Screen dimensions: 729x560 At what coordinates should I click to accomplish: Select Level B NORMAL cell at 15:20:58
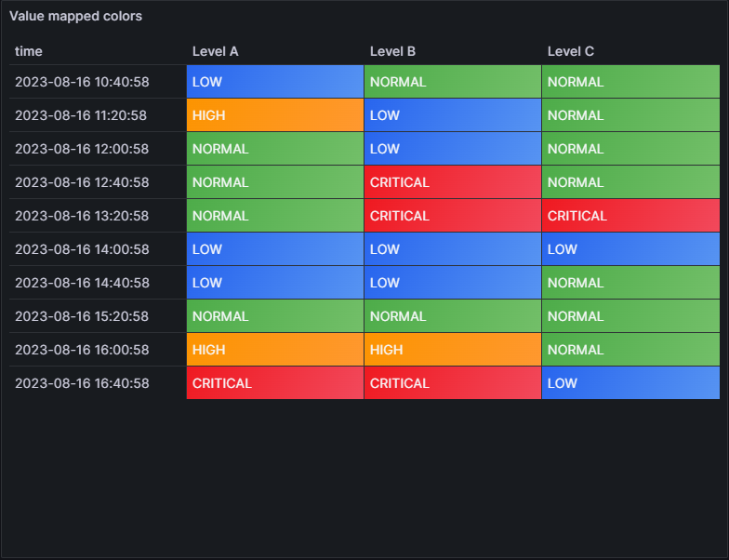coord(452,316)
